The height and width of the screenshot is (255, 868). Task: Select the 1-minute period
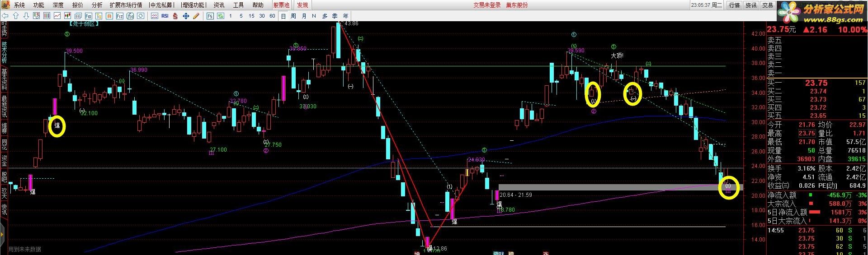[231, 16]
